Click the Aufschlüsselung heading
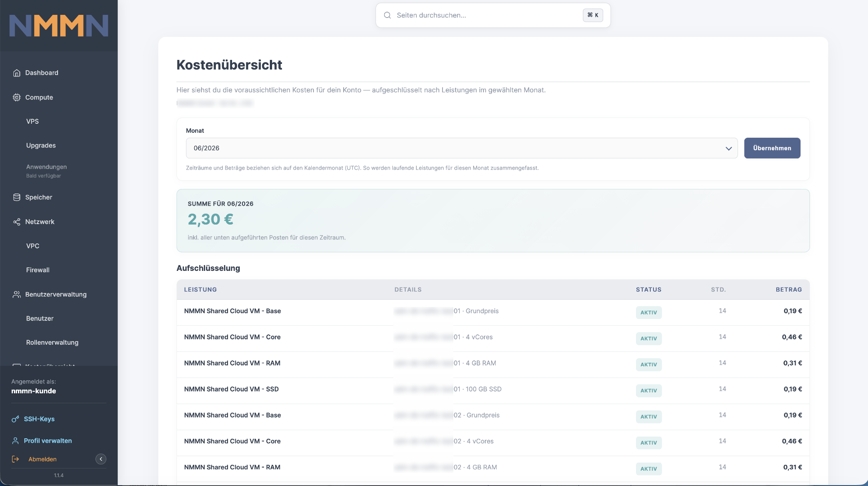Screen dimensions: 868x486 208,268
